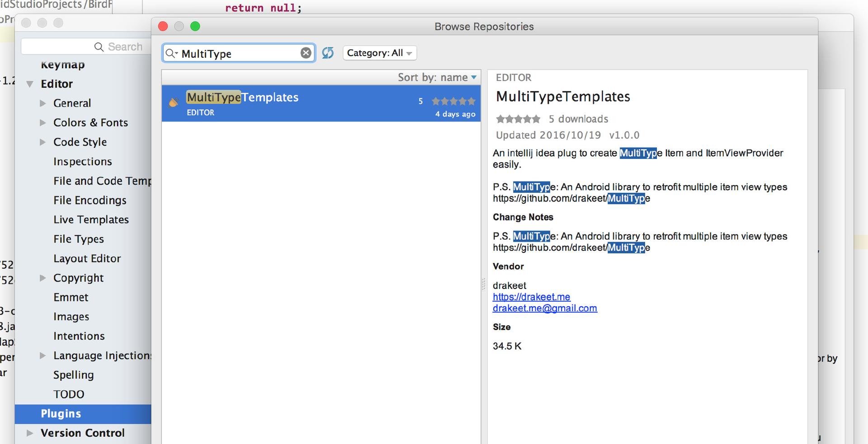Expand the Colors & Fonts node
Screen dimensions: 868x444
point(43,123)
